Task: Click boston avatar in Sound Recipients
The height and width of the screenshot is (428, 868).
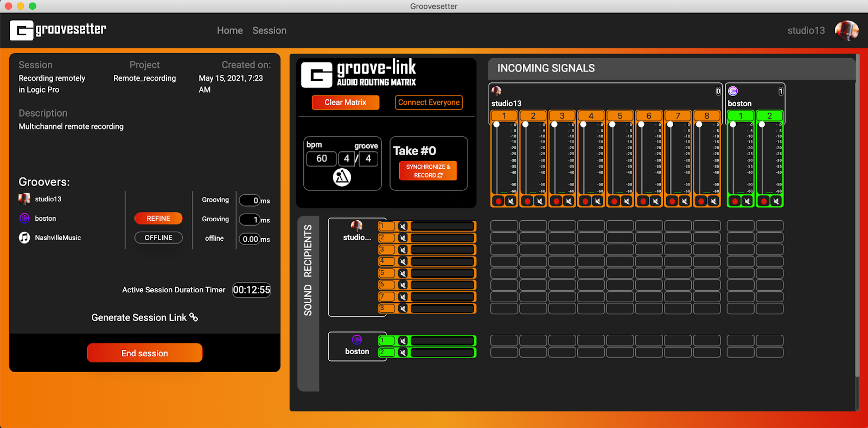Action: tap(357, 340)
